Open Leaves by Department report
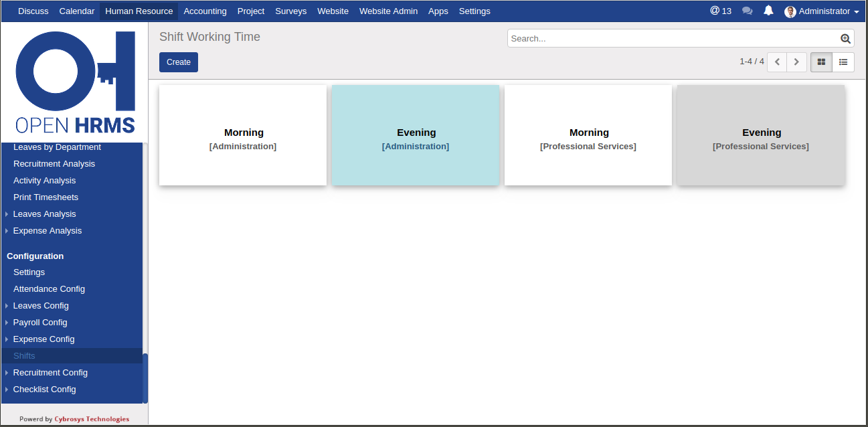 (57, 147)
